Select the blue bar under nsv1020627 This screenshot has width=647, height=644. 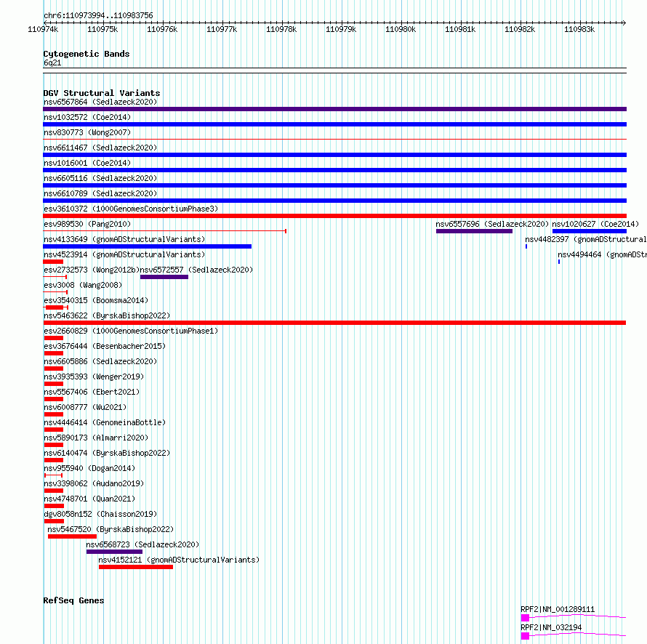click(x=590, y=231)
